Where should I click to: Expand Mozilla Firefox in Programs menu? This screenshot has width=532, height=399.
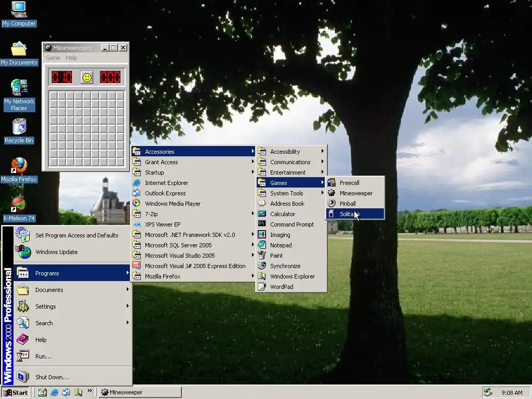tap(193, 276)
